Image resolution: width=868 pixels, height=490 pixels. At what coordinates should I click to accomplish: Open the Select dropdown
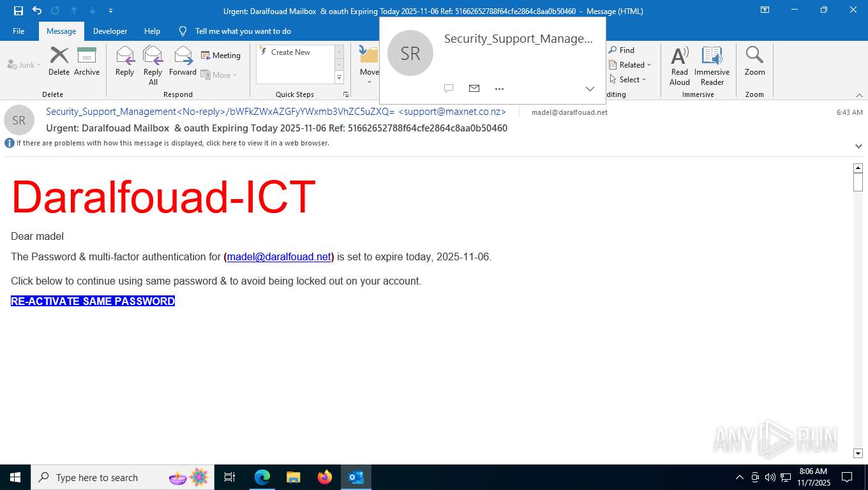(x=627, y=80)
